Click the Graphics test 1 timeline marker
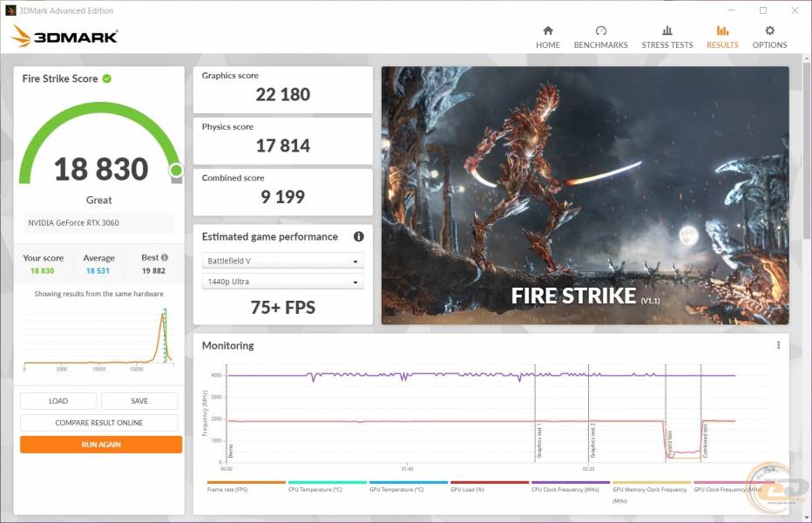Screen dimensions: 812x523 (x=536, y=413)
